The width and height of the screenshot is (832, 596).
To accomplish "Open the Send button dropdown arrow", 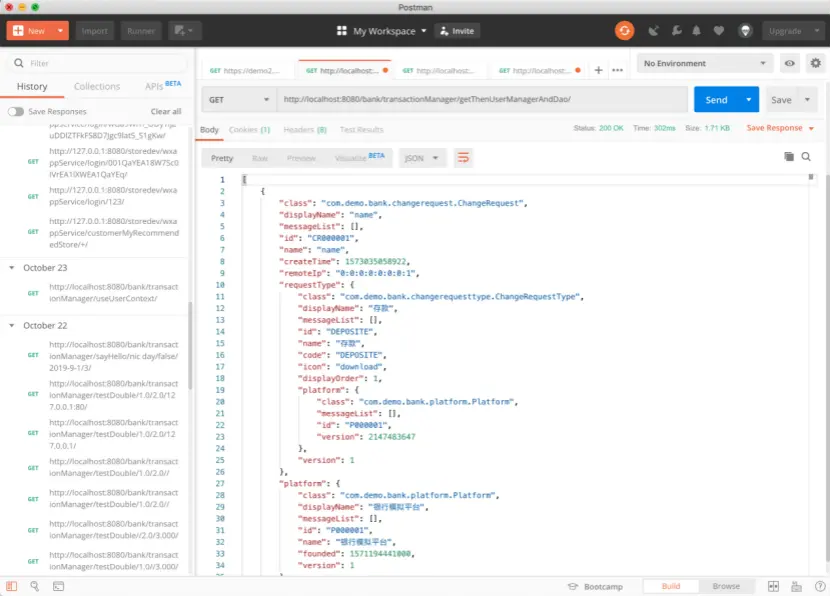I will coord(749,99).
